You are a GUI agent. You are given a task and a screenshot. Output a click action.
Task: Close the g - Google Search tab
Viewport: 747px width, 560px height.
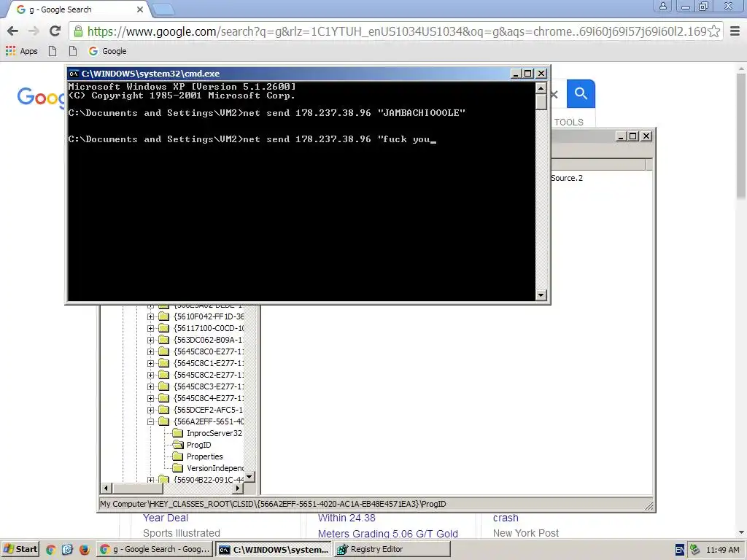coord(140,9)
